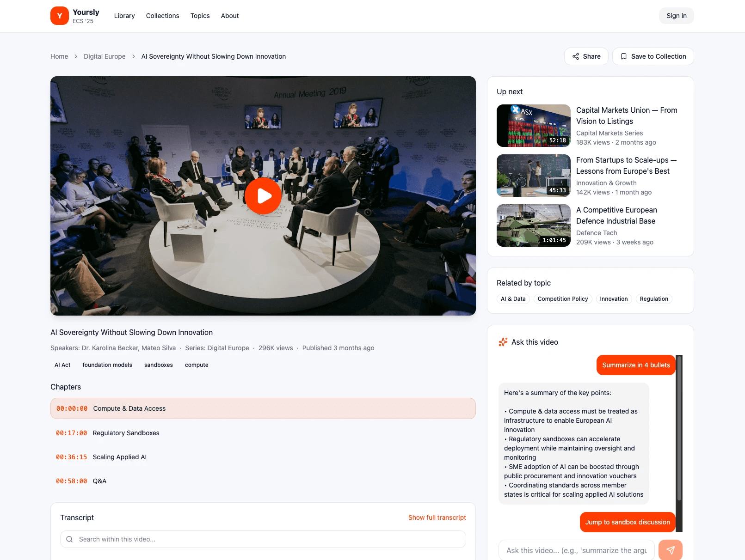Viewport: 745px width, 560px height.
Task: Open the About menu item
Action: pos(230,16)
